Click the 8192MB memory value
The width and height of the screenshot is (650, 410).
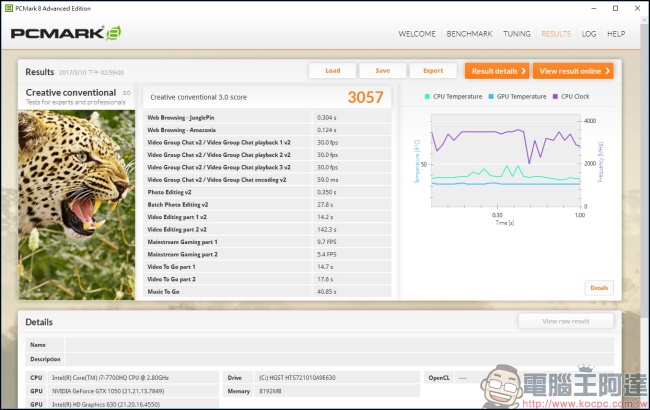(270, 391)
